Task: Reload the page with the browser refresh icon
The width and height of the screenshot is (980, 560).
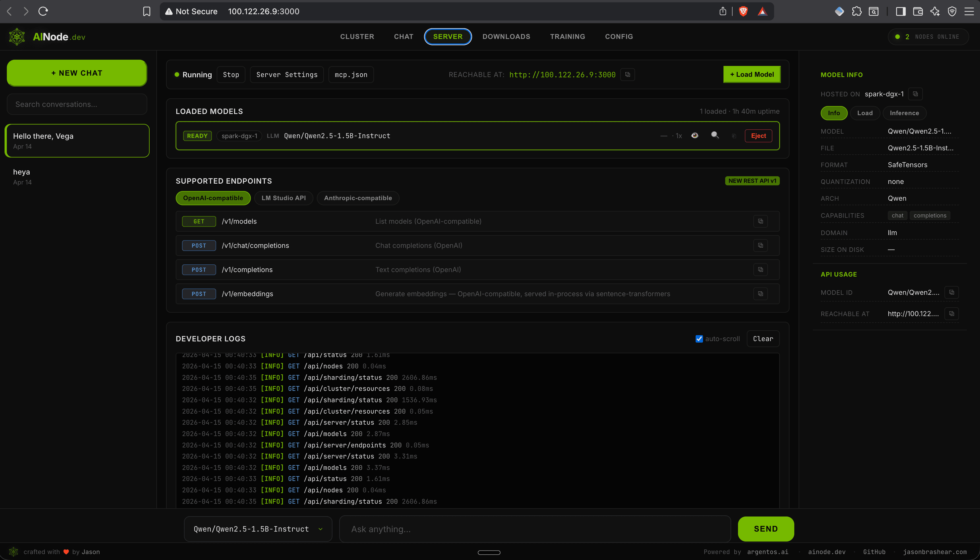Action: point(43,11)
